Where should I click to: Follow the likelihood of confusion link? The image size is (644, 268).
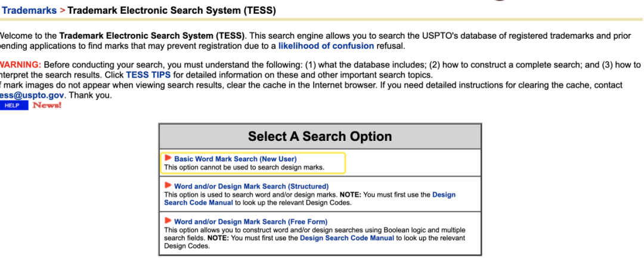coord(326,45)
